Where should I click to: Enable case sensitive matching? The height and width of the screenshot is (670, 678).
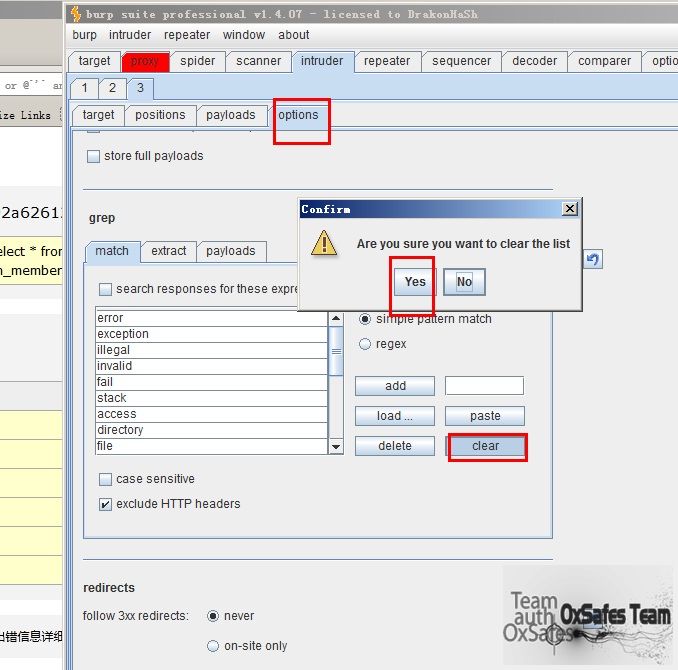(106, 479)
